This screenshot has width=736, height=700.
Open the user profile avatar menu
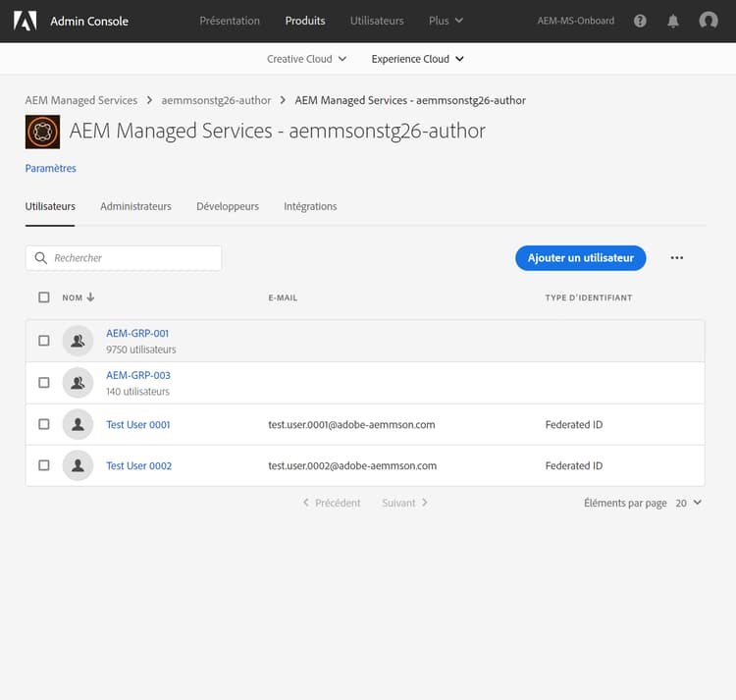[x=708, y=21]
